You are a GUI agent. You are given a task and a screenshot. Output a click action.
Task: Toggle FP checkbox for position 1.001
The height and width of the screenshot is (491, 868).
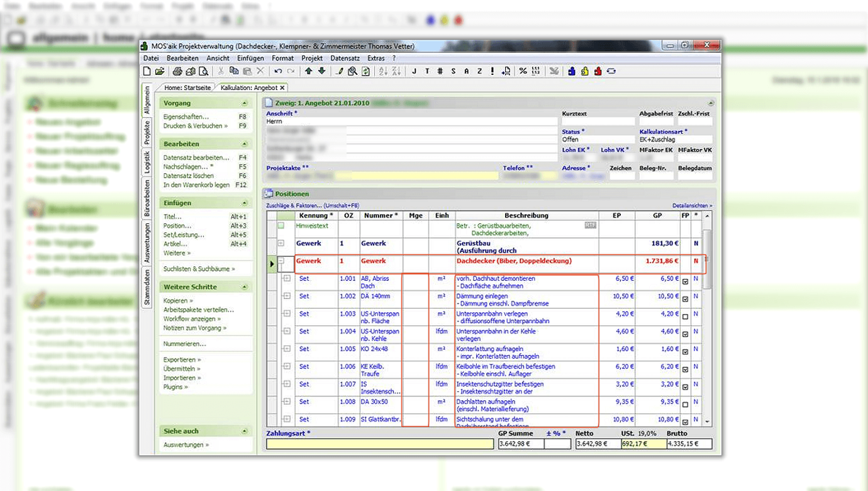[686, 282]
